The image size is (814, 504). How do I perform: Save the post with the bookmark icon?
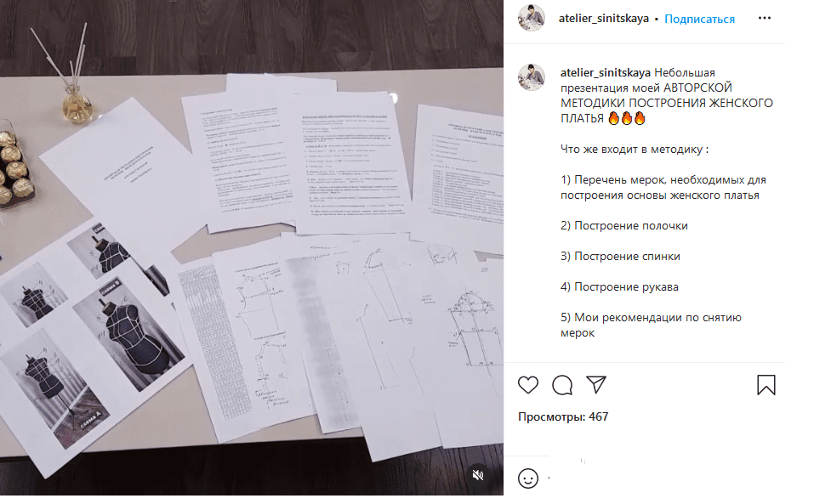pos(766,385)
